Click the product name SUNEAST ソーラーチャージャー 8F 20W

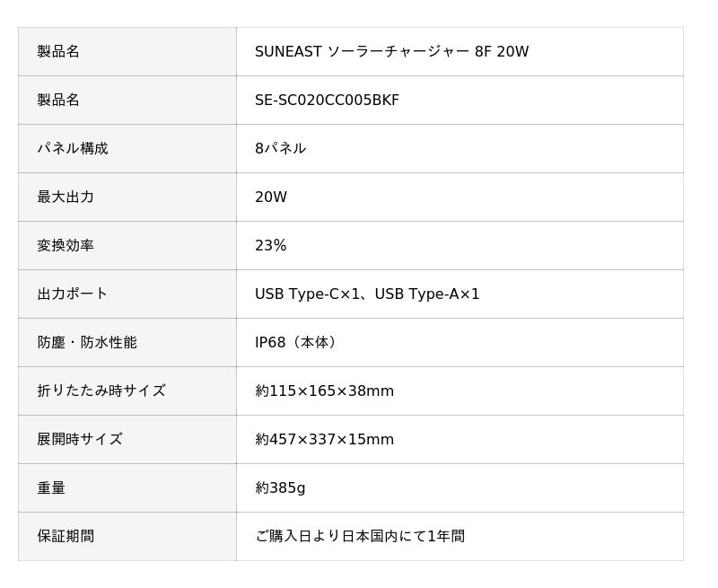[x=391, y=51]
